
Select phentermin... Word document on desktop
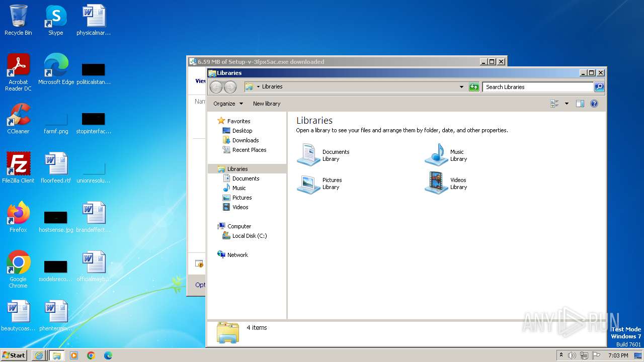click(56, 316)
